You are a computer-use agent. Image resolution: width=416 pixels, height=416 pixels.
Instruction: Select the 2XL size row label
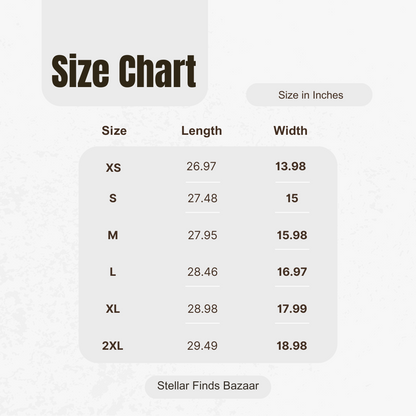coord(113,346)
